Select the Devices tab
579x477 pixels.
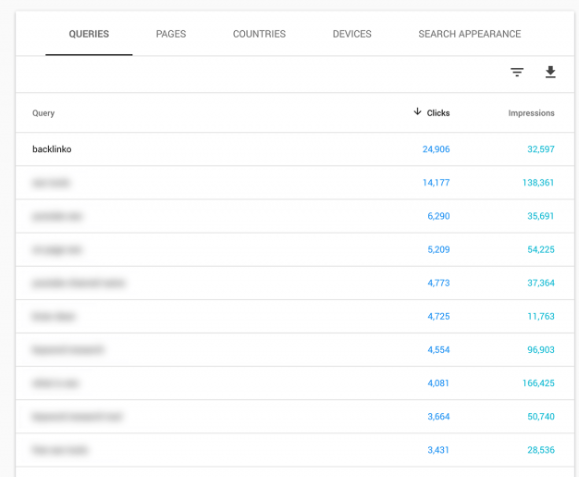click(x=352, y=34)
